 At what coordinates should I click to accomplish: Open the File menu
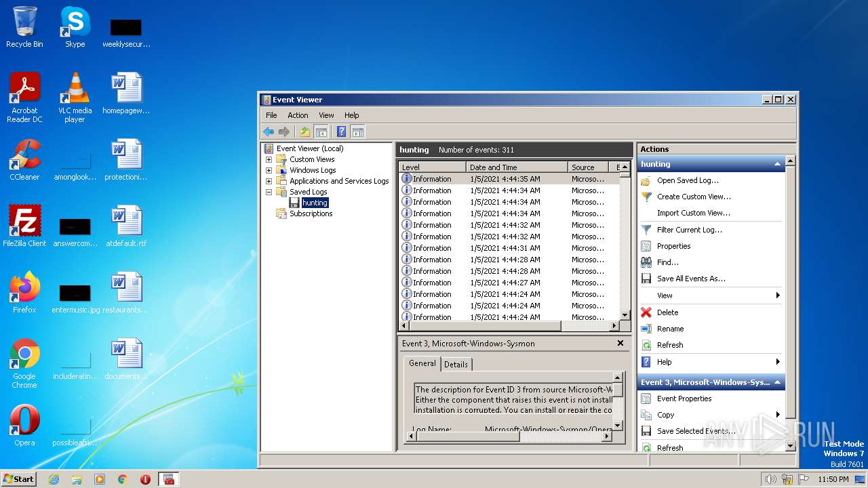[x=271, y=115]
